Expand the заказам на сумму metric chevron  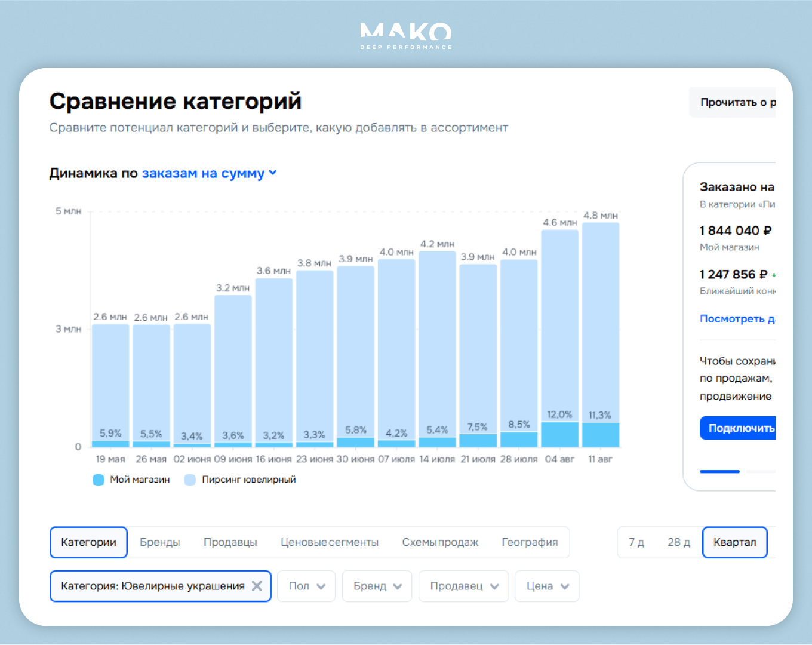point(273,173)
